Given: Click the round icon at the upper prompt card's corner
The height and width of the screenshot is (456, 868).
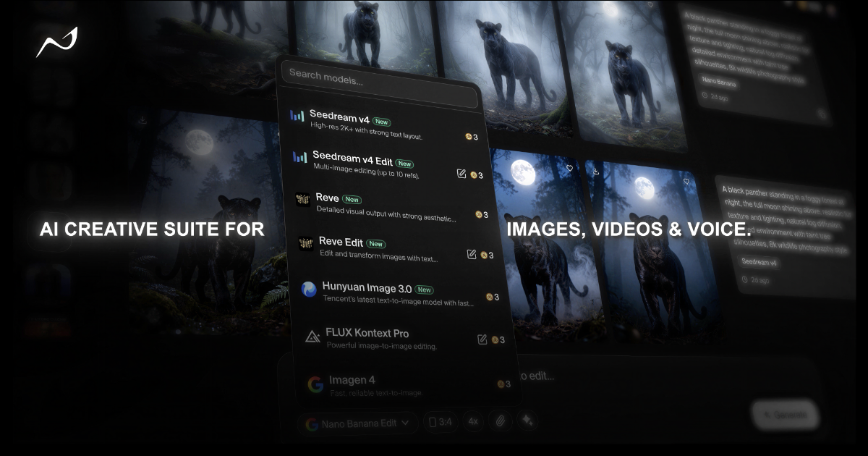Looking at the screenshot, I should click(822, 113).
